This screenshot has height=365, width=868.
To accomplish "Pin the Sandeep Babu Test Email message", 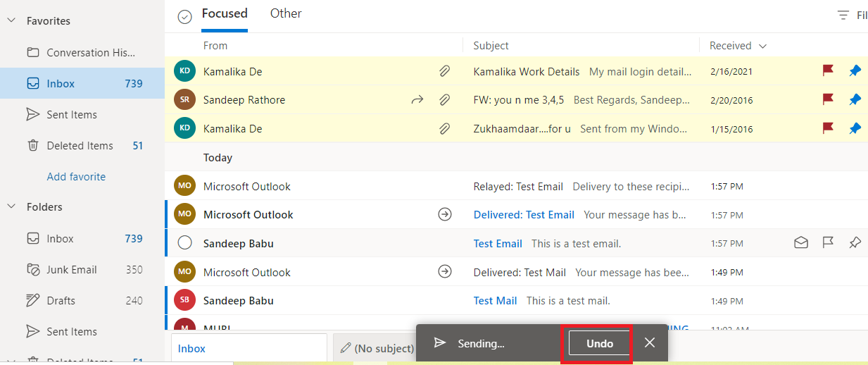I will click(855, 243).
